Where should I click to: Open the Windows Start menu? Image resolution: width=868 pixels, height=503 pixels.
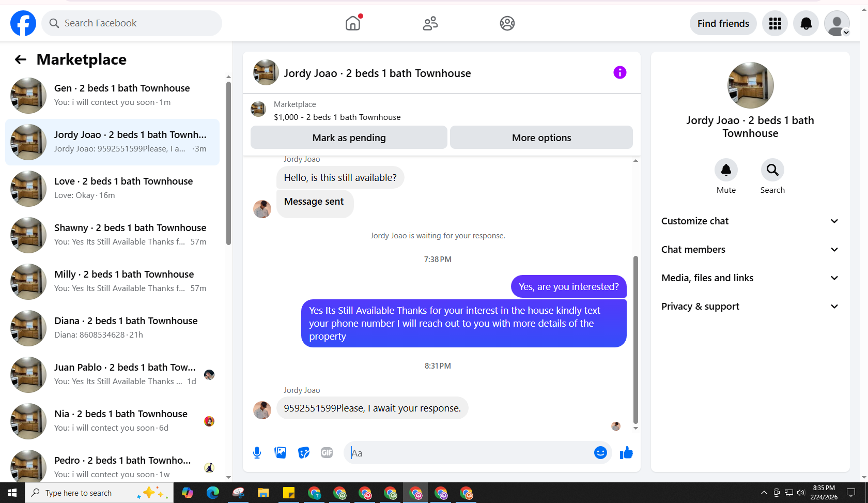(12, 493)
